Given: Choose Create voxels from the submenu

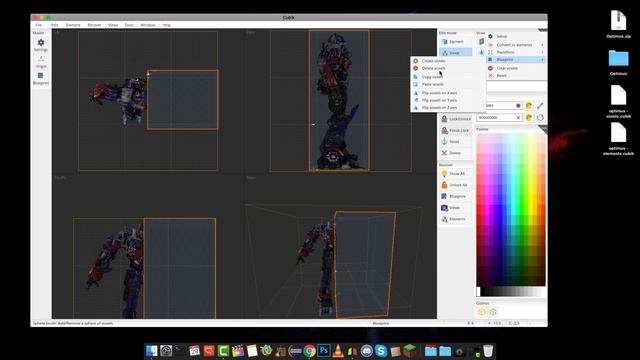Looking at the screenshot, I should click(x=448, y=61).
